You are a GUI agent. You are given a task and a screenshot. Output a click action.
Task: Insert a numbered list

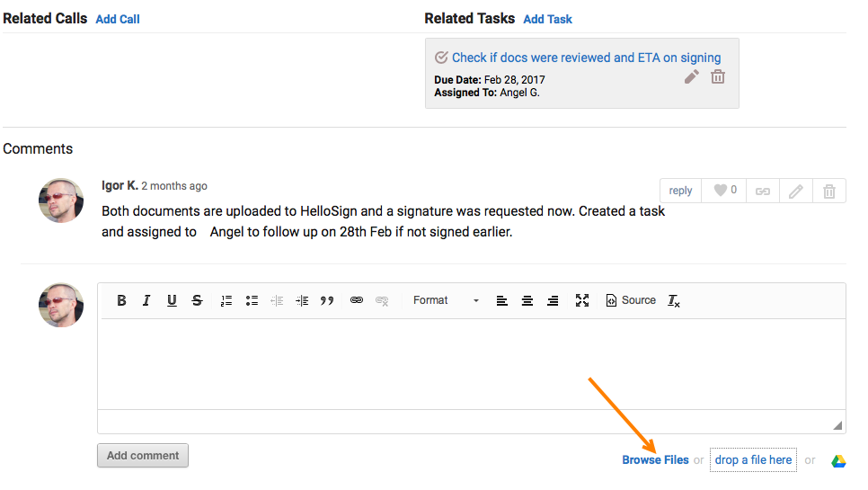tap(226, 300)
